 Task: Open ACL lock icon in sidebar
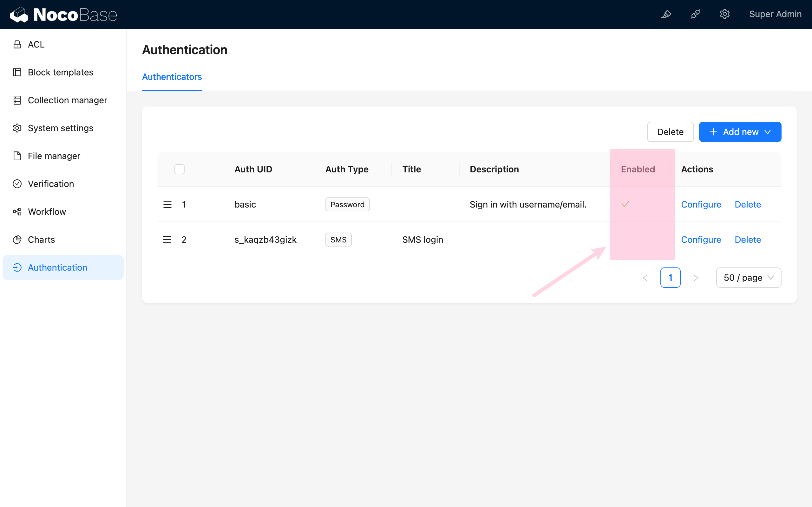pyautogui.click(x=17, y=44)
